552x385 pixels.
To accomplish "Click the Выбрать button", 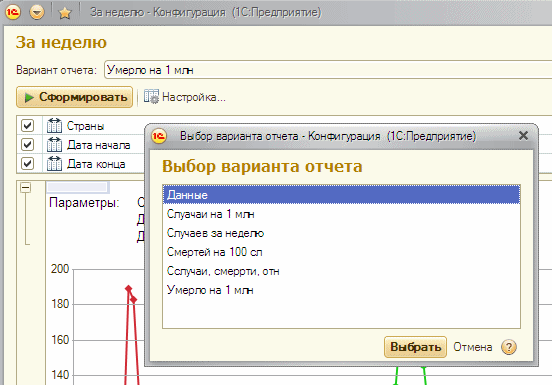I will [x=415, y=347].
